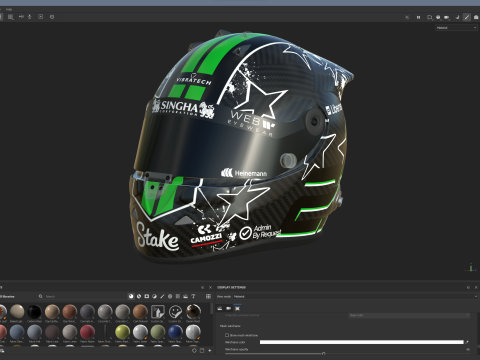Click the assets panel vertical scrollbar
This screenshot has width=480, height=360.
pos(211,308)
